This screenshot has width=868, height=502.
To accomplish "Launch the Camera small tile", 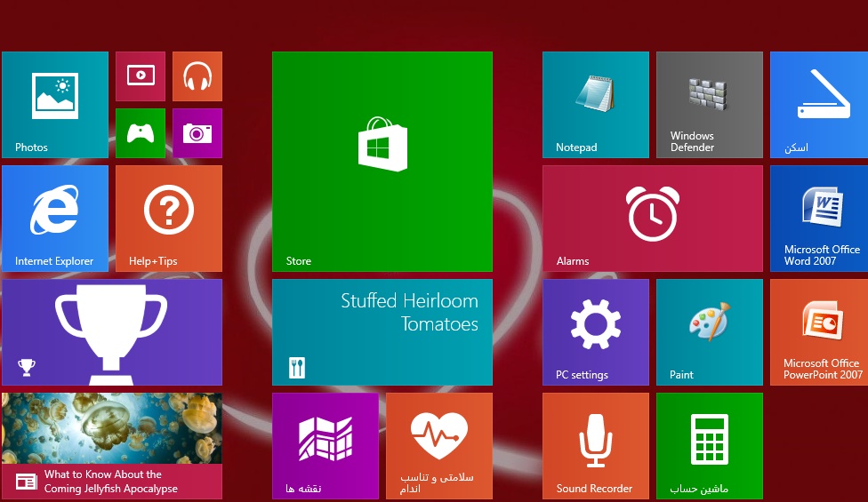I will tap(197, 133).
